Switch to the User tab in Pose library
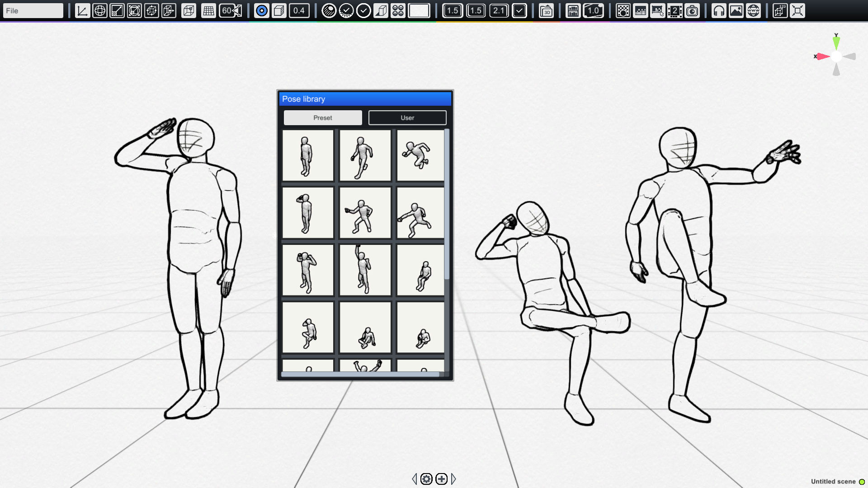The image size is (868, 488). click(407, 117)
